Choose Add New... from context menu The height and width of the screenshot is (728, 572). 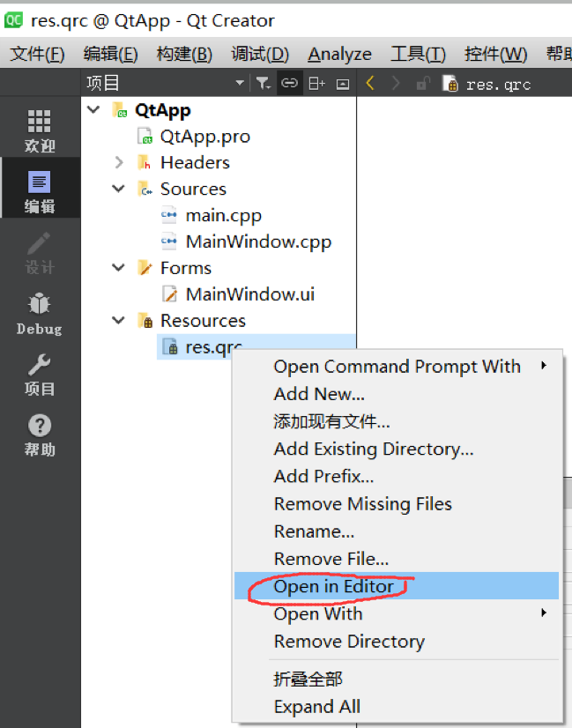[x=396, y=394]
